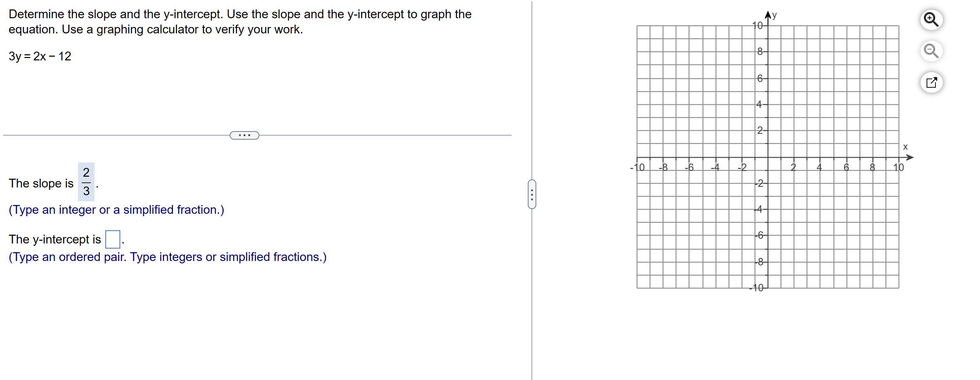Collapse the question panel with the divider dots
The height and width of the screenshot is (380, 980).
[x=532, y=195]
